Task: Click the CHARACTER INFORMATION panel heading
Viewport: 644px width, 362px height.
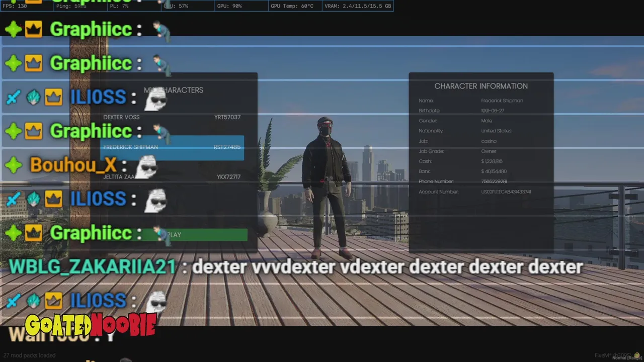Action: tap(481, 86)
